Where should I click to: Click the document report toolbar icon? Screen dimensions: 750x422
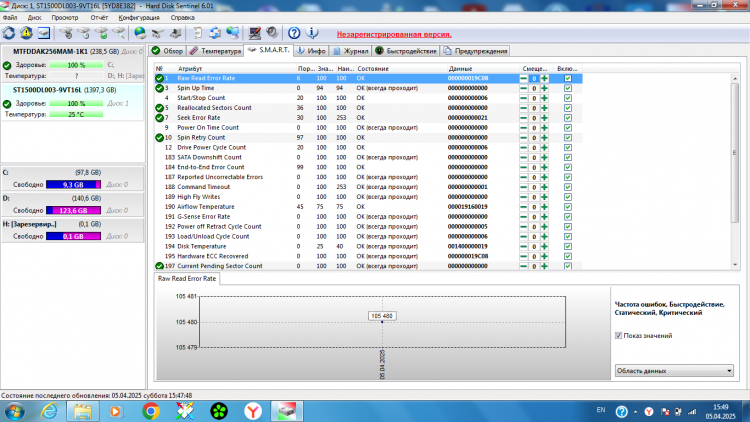coord(197,33)
